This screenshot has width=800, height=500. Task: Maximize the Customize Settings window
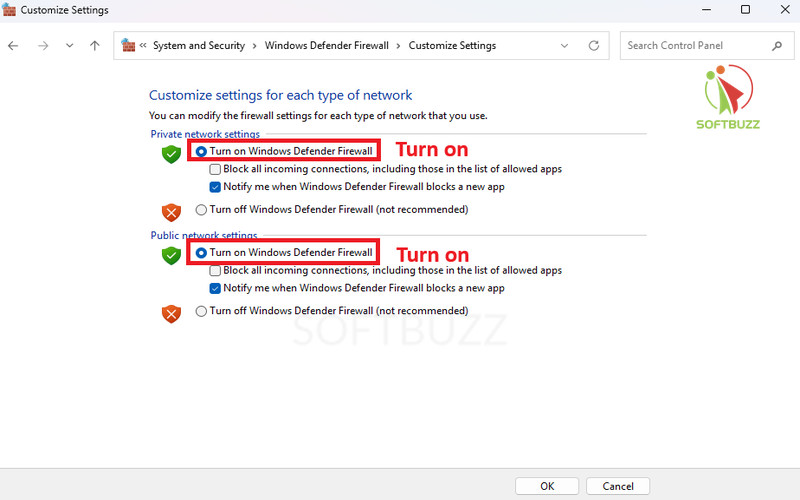(745, 10)
